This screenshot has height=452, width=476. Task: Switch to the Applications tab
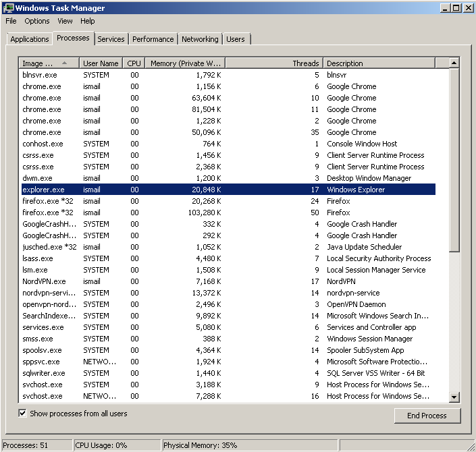tap(30, 39)
